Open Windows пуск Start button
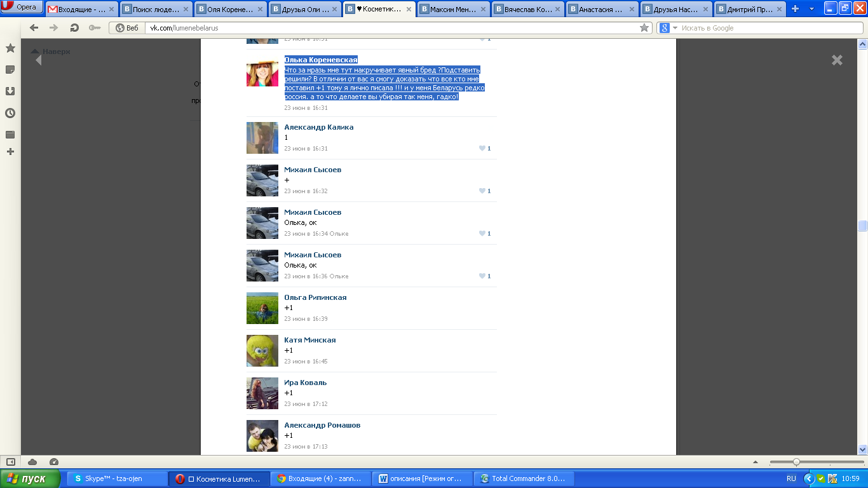 [30, 478]
